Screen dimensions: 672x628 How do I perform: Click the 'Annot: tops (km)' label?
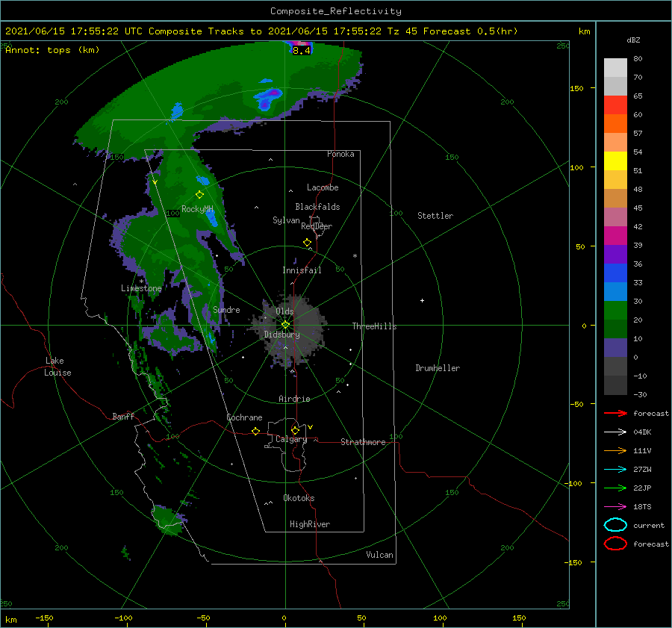point(52,50)
